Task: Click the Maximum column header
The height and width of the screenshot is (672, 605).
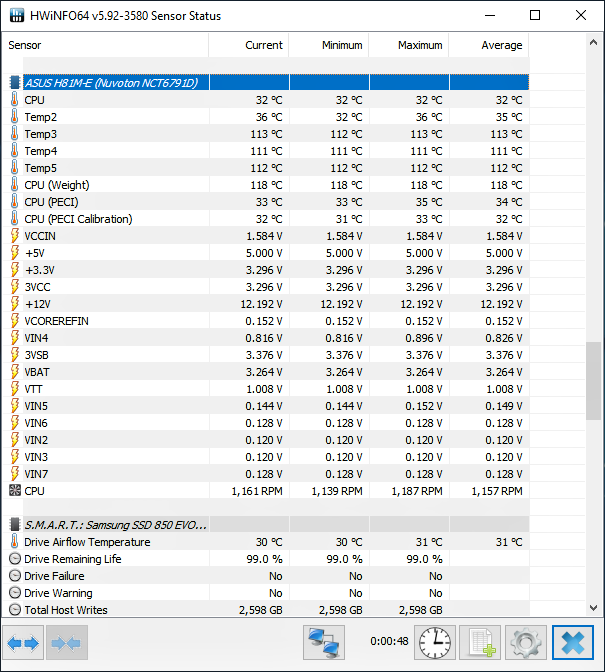Action: 409,45
